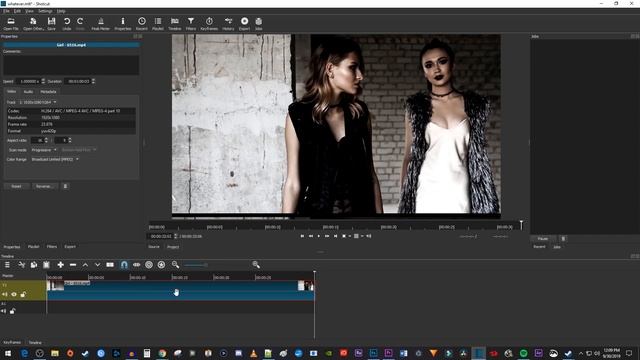
Task: Play the video in the player
Action: [x=319, y=236]
